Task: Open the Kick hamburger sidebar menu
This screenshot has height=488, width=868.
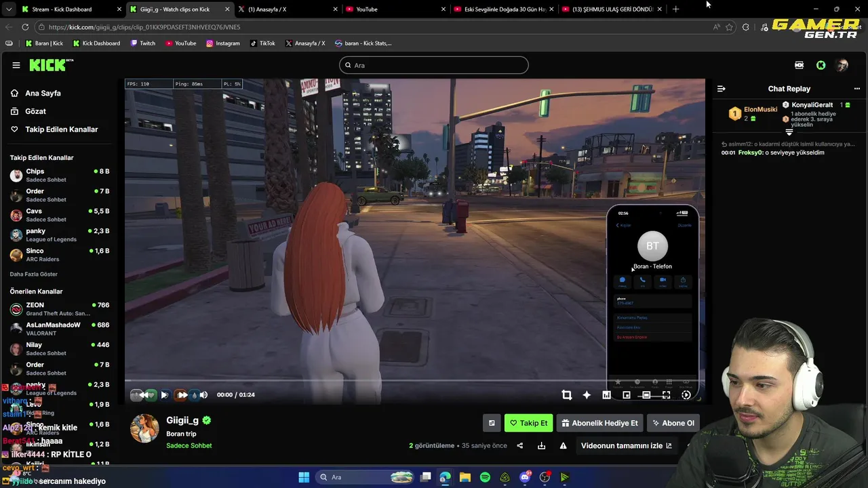Action: point(16,65)
